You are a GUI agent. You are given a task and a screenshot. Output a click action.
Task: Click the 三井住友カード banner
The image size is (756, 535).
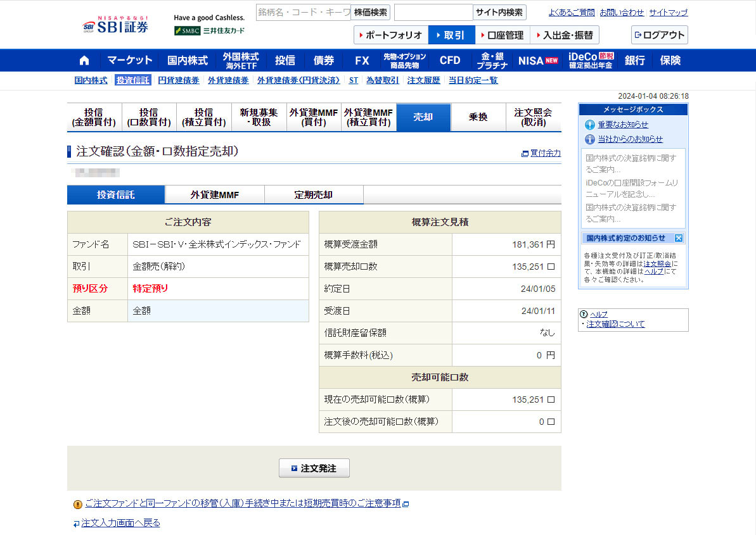point(209,30)
